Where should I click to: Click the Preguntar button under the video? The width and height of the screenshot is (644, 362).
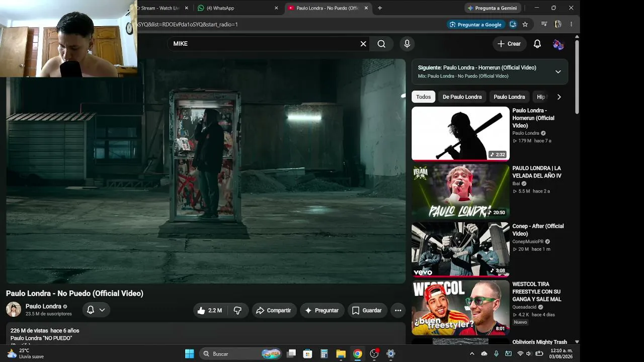click(322, 311)
